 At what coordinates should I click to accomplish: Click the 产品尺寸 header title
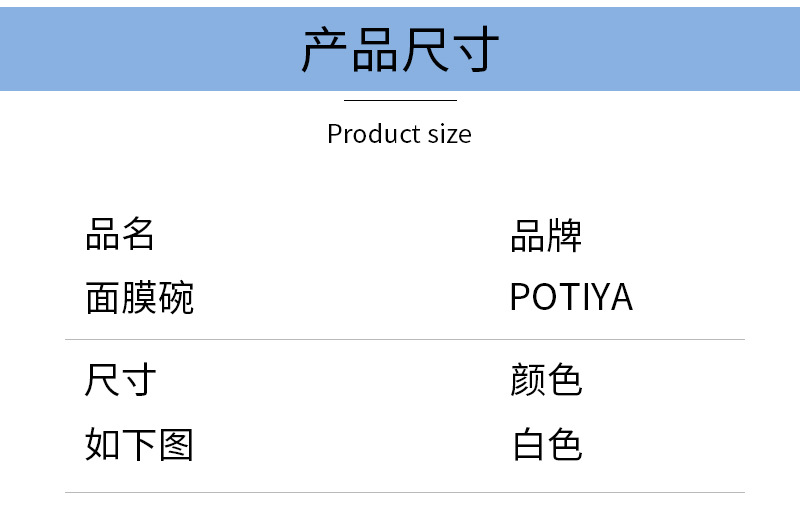point(400,50)
